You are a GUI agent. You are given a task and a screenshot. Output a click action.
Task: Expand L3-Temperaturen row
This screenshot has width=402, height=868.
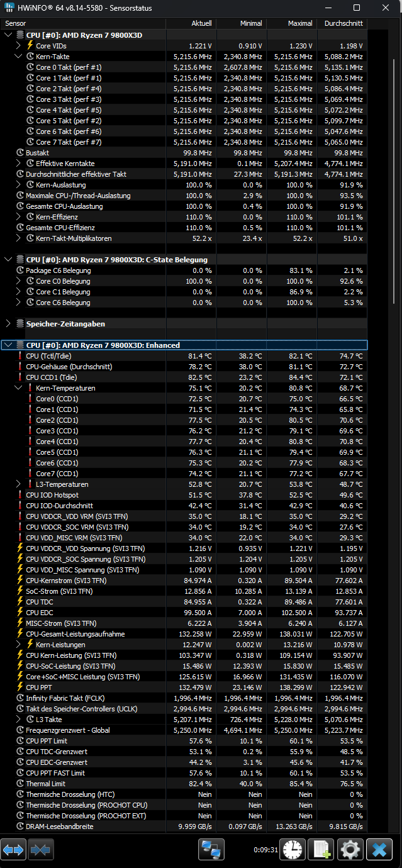(18, 484)
